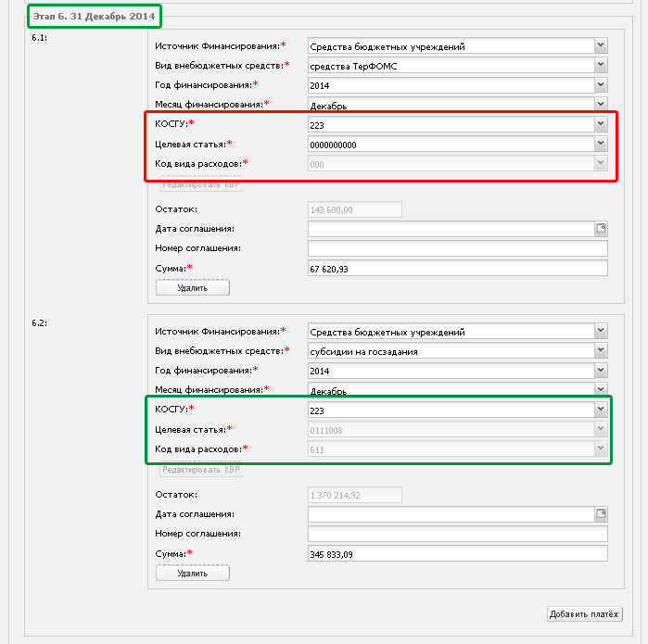
Task: Click Номер соглашения field in section 6.2
Action: (x=457, y=534)
